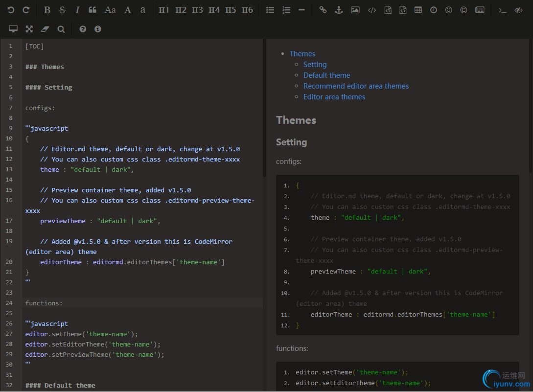This screenshot has width=533, height=392.
Task: Add an anchor using anchor icon
Action: click(x=338, y=10)
